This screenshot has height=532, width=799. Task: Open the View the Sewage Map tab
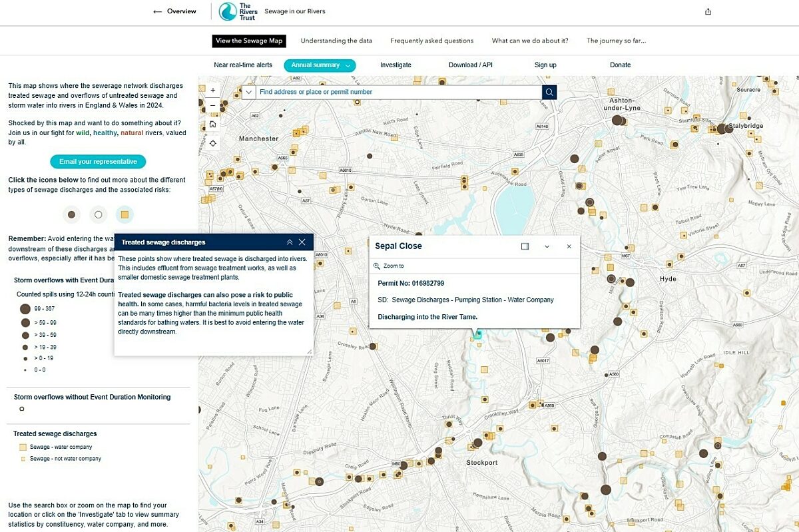click(x=249, y=41)
